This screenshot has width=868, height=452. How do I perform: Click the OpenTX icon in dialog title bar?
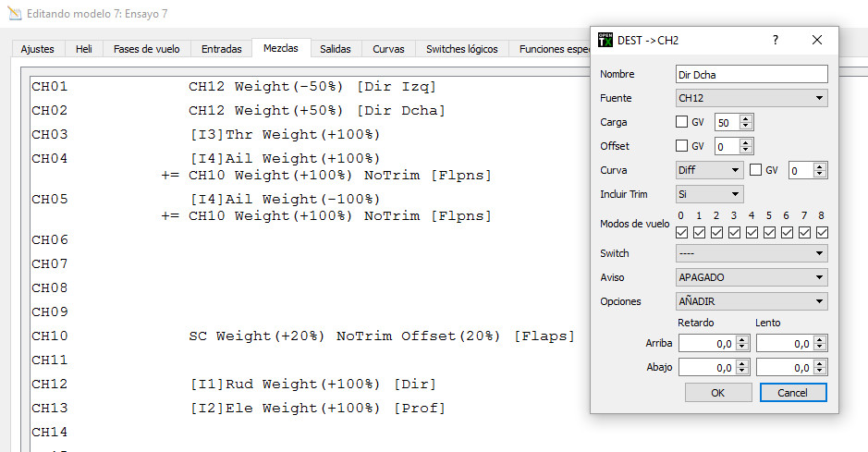tap(606, 40)
